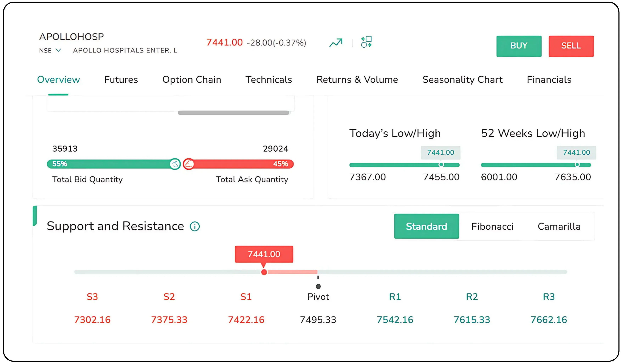This screenshot has height=364, width=621.
Task: Select the Standard pivot method
Action: click(426, 226)
